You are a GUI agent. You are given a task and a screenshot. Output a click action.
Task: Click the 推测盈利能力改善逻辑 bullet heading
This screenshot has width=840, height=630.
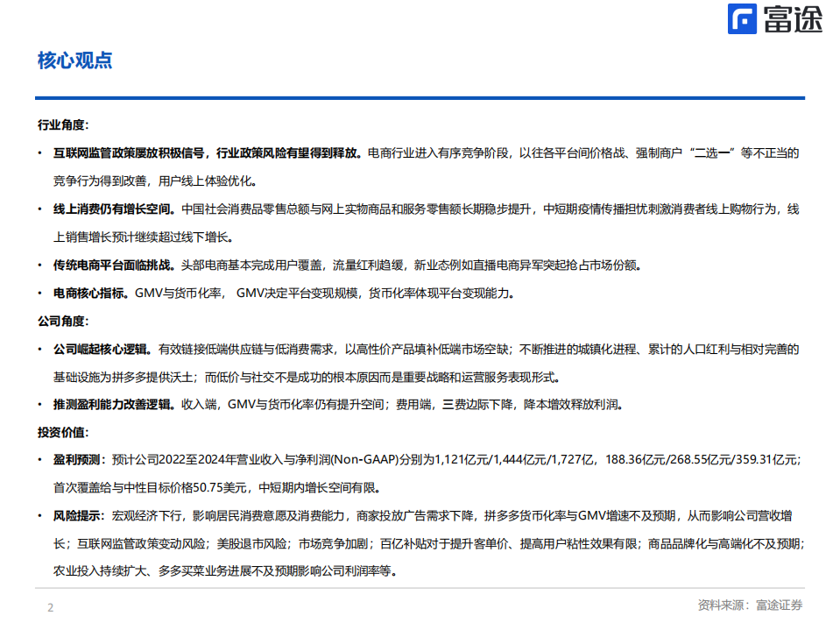click(112, 404)
